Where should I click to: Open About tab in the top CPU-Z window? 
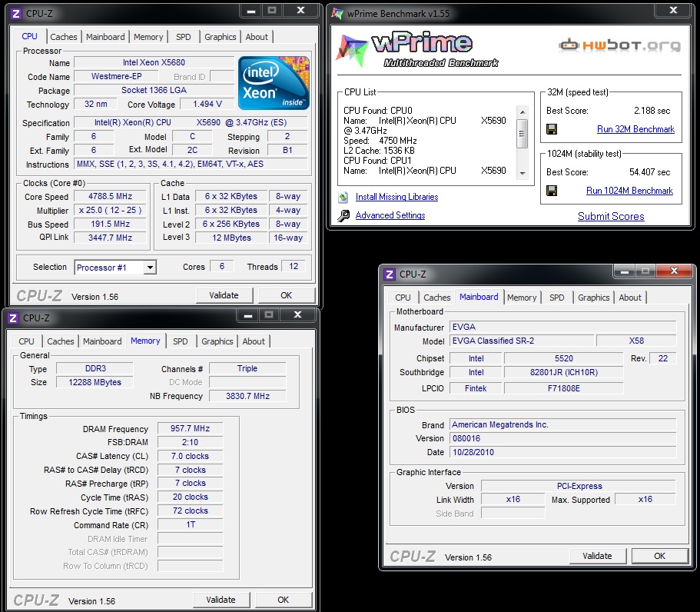257,37
